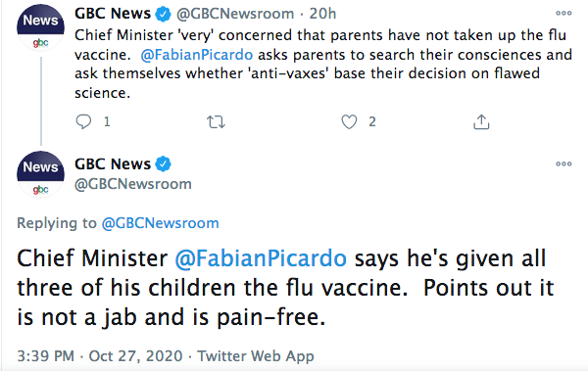Click verified badge next to first GBC News
Viewport: 588px width, 371px height.
(x=163, y=14)
